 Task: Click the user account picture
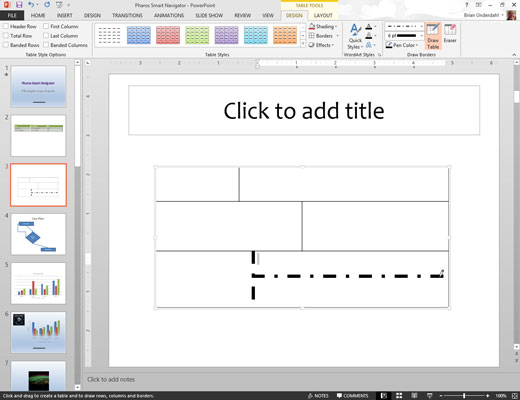coord(511,15)
